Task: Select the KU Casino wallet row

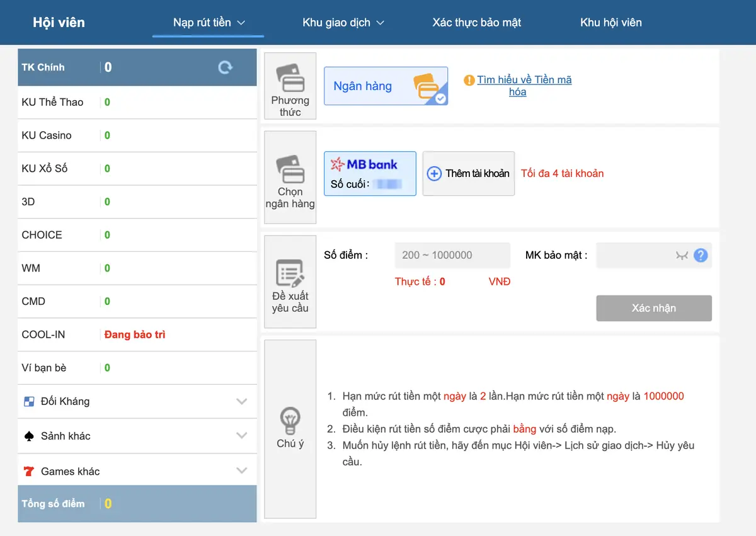Action: pyautogui.click(x=137, y=135)
